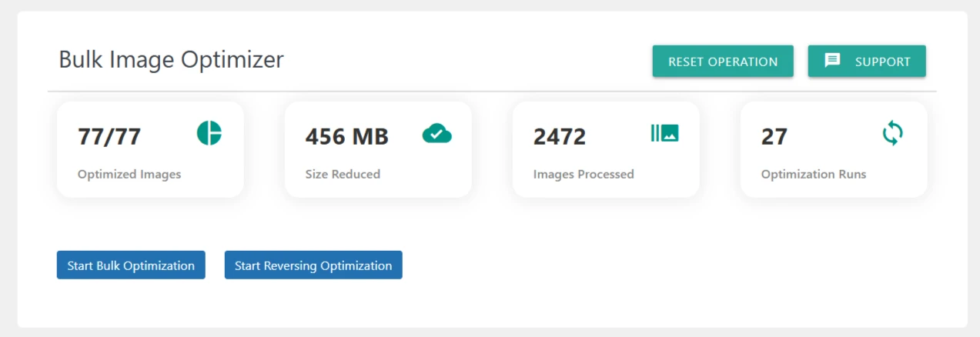Screen dimensions: 980x337
Task: Select the Size Reduced label
Action: pyautogui.click(x=343, y=174)
